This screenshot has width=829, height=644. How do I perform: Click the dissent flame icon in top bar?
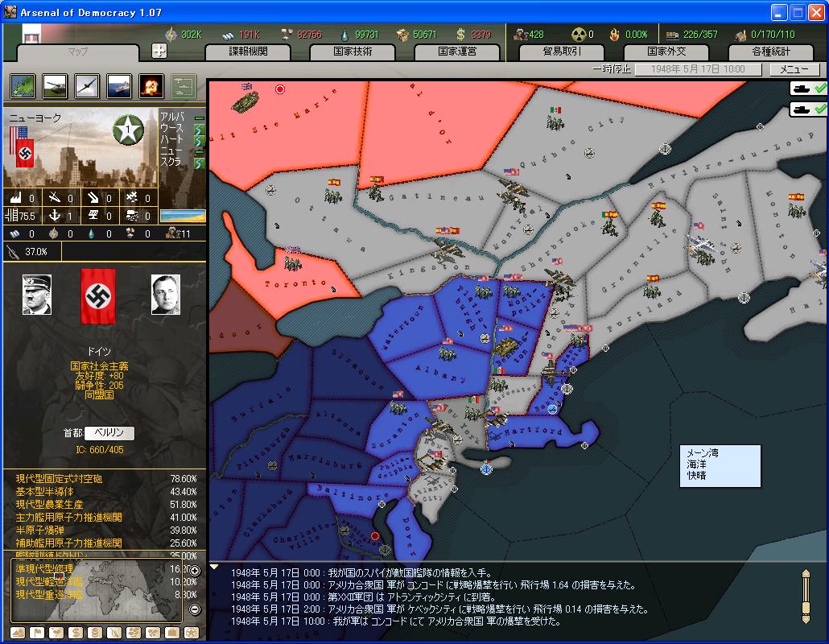point(614,35)
